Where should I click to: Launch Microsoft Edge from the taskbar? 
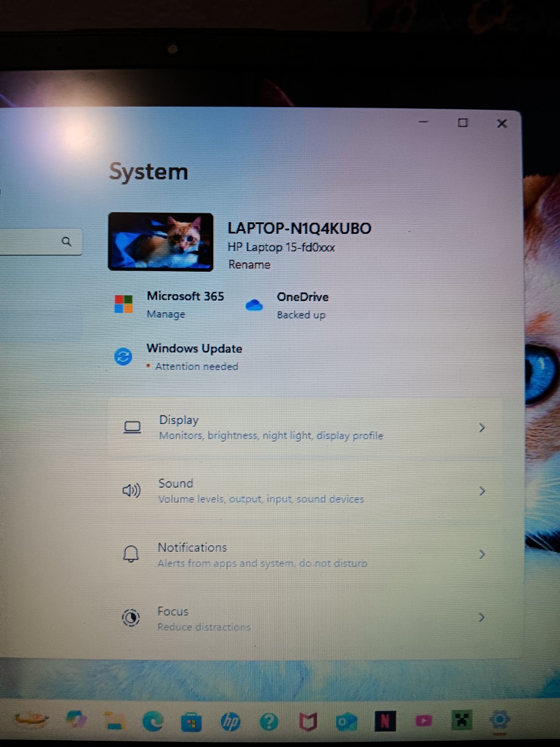click(x=153, y=721)
